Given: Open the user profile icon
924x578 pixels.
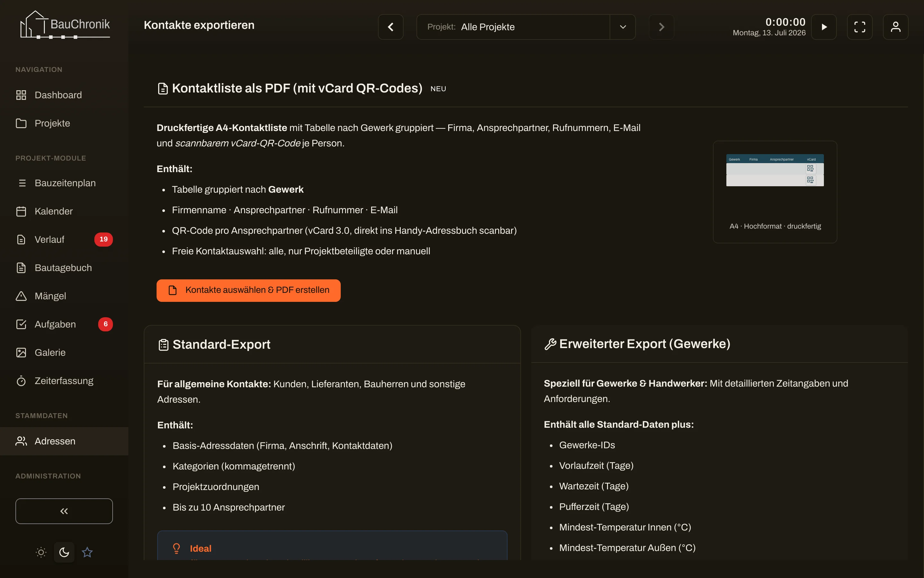Looking at the screenshot, I should pyautogui.click(x=895, y=27).
